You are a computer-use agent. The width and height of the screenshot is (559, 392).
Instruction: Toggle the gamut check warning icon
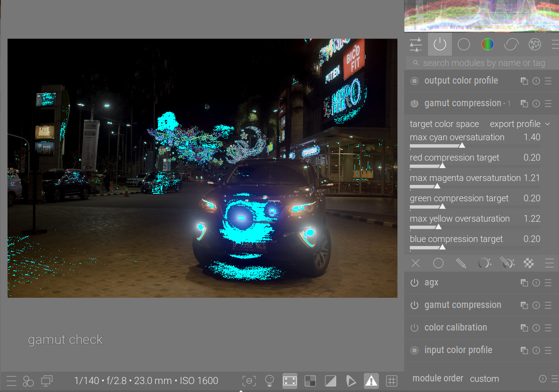click(x=371, y=380)
